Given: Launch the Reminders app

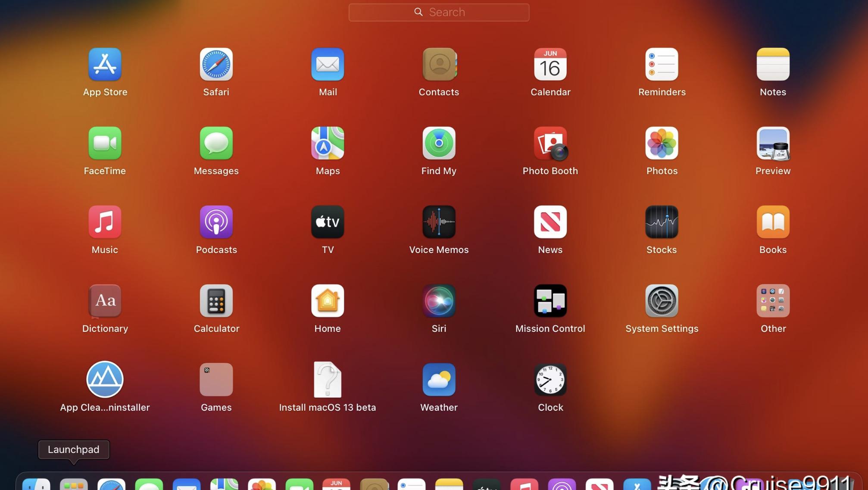Looking at the screenshot, I should click(662, 64).
